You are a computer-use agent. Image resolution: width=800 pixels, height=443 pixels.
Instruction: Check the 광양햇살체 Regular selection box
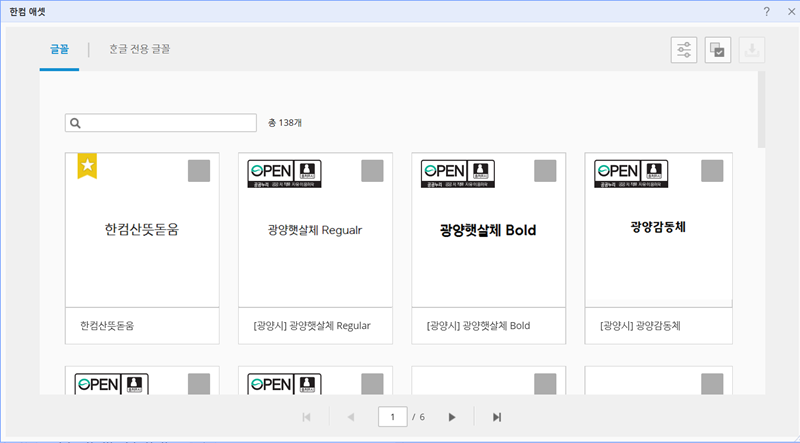point(372,171)
